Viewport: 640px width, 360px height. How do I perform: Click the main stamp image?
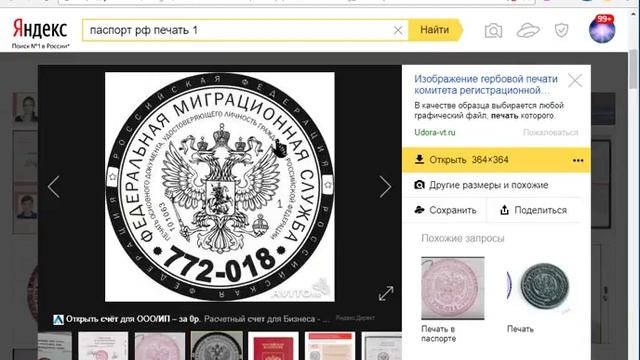(x=220, y=187)
